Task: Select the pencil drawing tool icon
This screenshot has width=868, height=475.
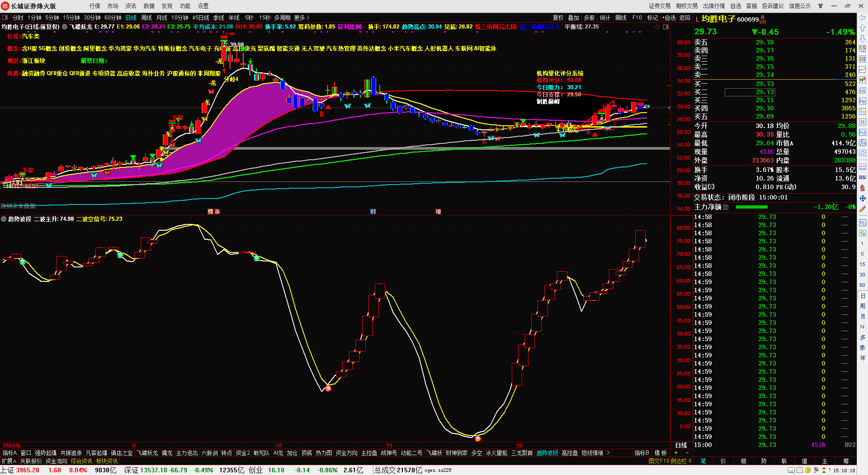Action: click(x=863, y=209)
